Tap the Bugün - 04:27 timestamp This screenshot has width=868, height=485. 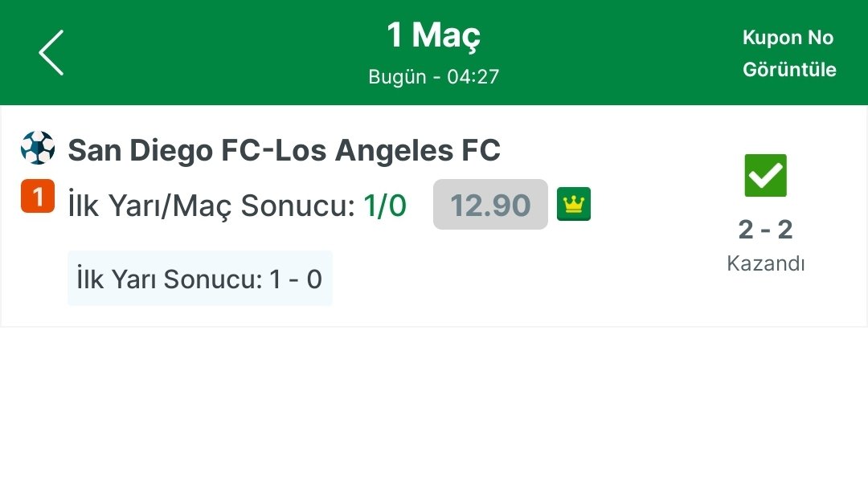433,76
